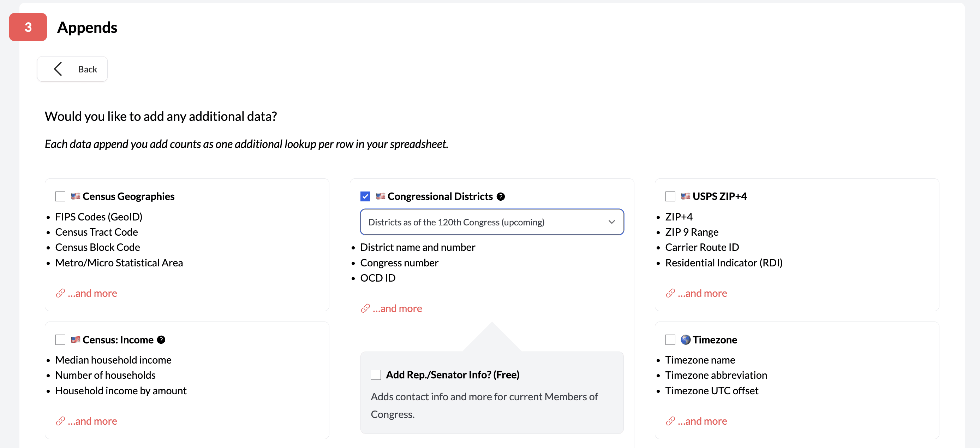The image size is (980, 448).
Task: Click the red step 3 badge
Action: [28, 27]
